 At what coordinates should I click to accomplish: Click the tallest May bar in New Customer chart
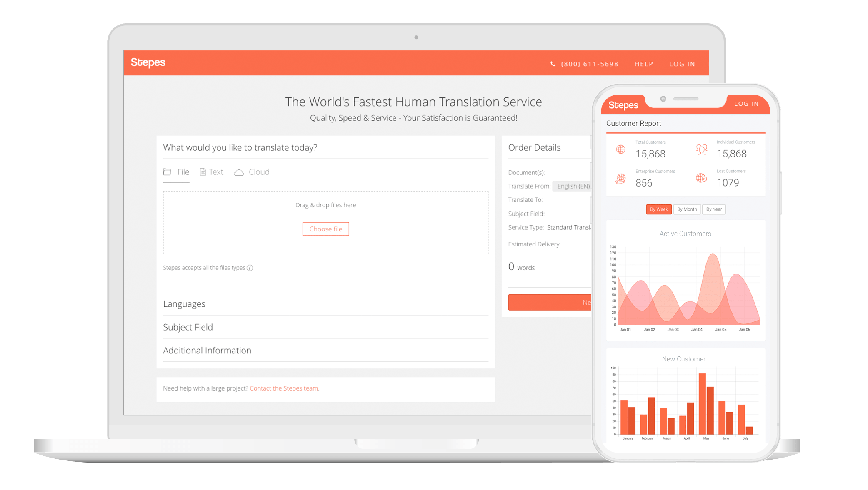(703, 404)
